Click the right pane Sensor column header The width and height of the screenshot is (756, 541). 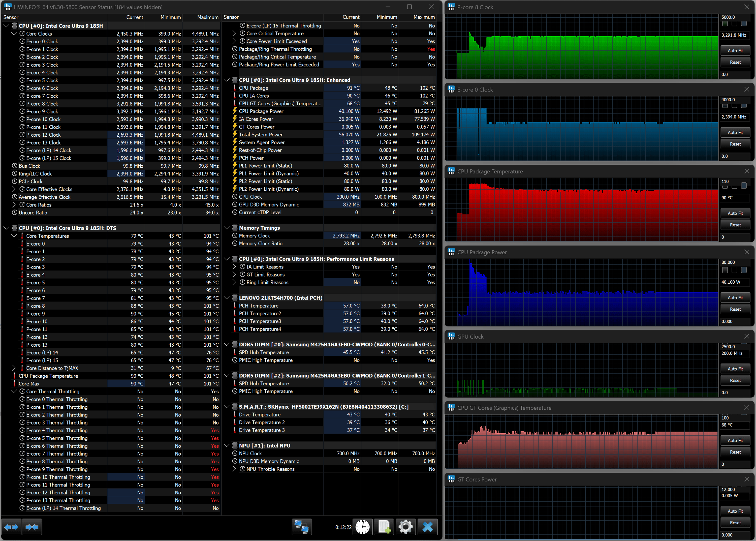231,17
